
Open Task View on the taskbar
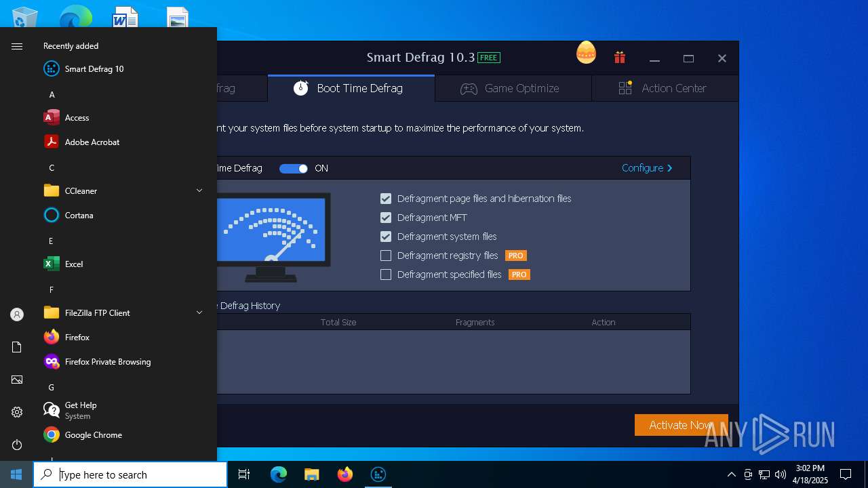pos(244,474)
